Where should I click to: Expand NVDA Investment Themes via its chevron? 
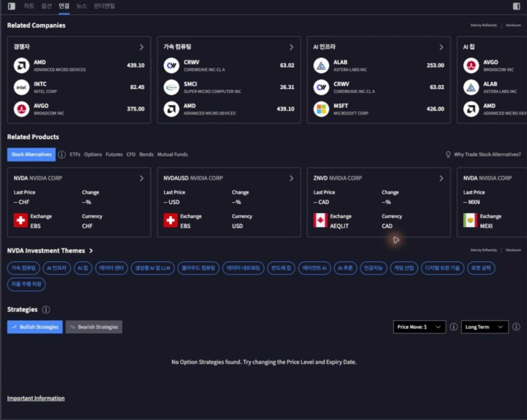pyautogui.click(x=91, y=251)
